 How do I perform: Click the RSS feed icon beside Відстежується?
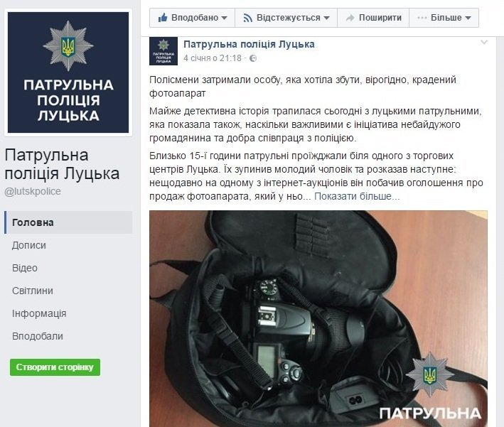[x=248, y=18]
